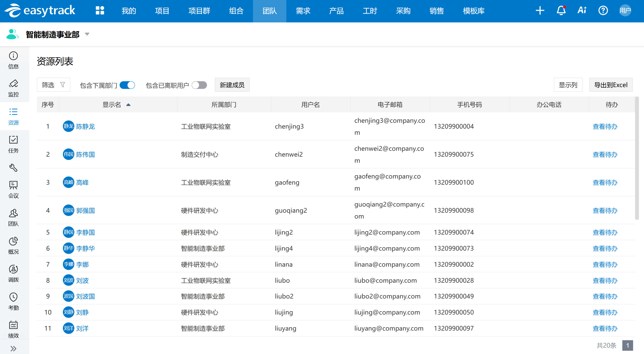Click the help question mark icon
Screen dimensions: 644x354
tap(603, 11)
